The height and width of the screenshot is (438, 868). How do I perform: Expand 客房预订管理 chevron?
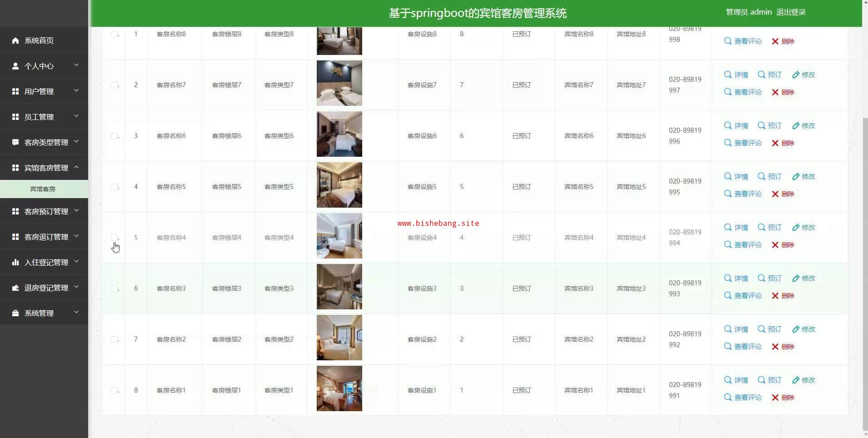pyautogui.click(x=76, y=211)
